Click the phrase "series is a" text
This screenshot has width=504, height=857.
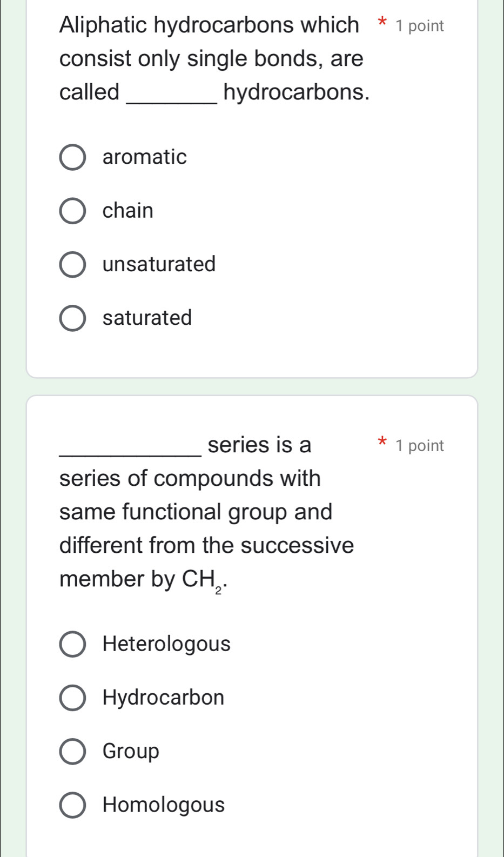(x=261, y=445)
